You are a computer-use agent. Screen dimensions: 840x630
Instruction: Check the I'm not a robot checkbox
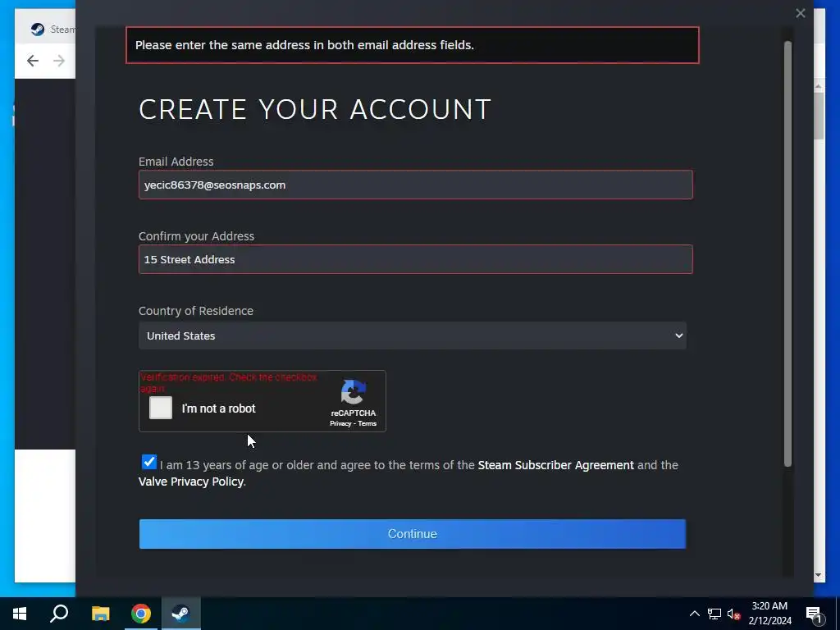click(x=161, y=408)
